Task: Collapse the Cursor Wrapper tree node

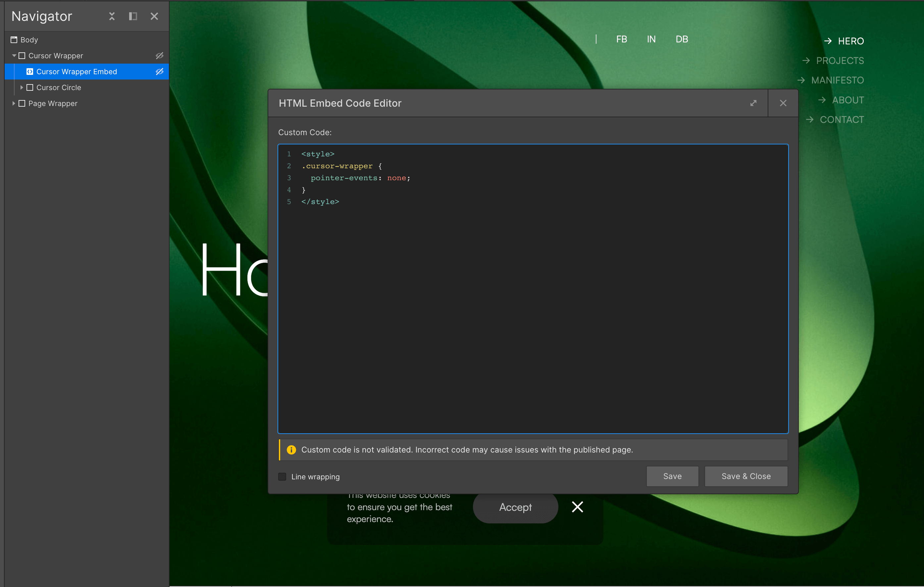Action: coord(14,56)
